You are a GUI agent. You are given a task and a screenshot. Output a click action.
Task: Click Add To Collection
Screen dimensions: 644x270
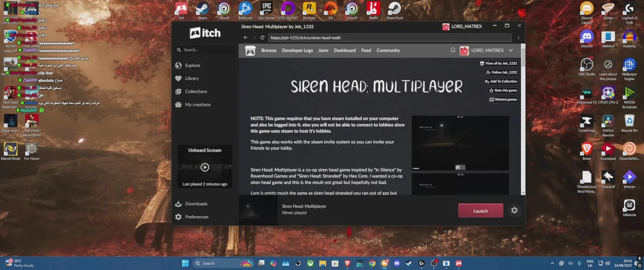(501, 81)
